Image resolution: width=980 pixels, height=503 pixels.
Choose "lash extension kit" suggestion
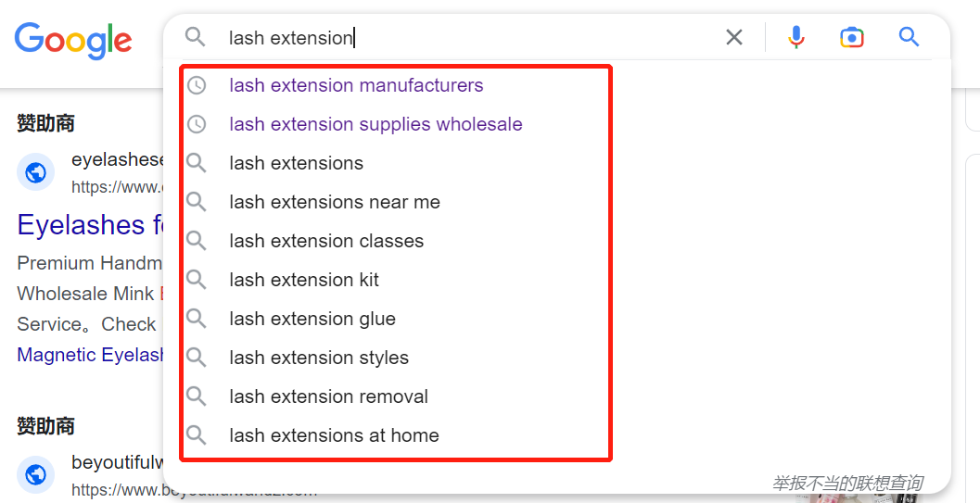(x=304, y=280)
